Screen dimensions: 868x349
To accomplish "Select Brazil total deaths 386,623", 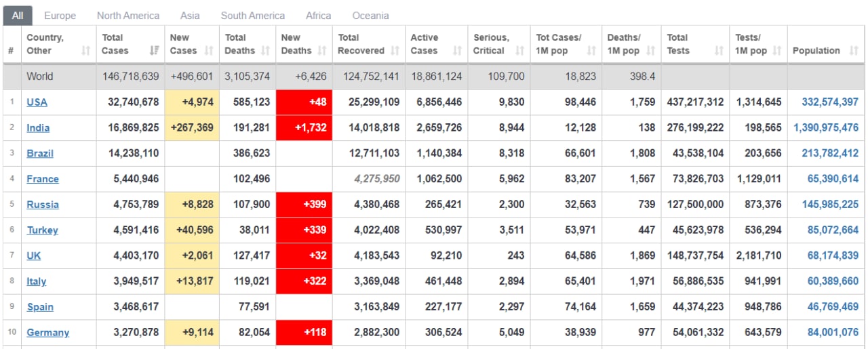I will pyautogui.click(x=251, y=154).
